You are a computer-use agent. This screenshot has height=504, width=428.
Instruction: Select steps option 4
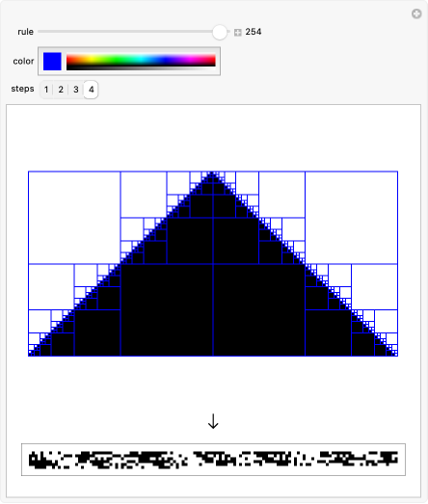(x=91, y=90)
